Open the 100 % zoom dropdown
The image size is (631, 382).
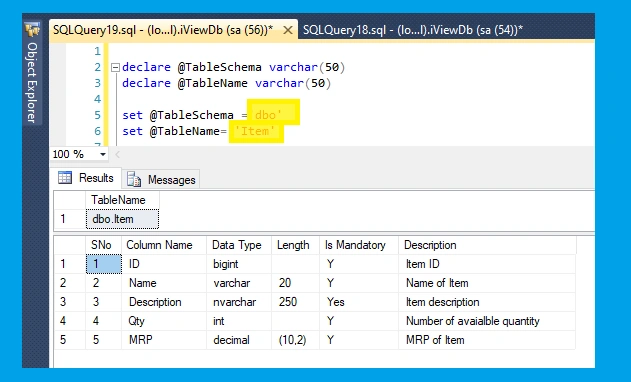click(x=103, y=154)
